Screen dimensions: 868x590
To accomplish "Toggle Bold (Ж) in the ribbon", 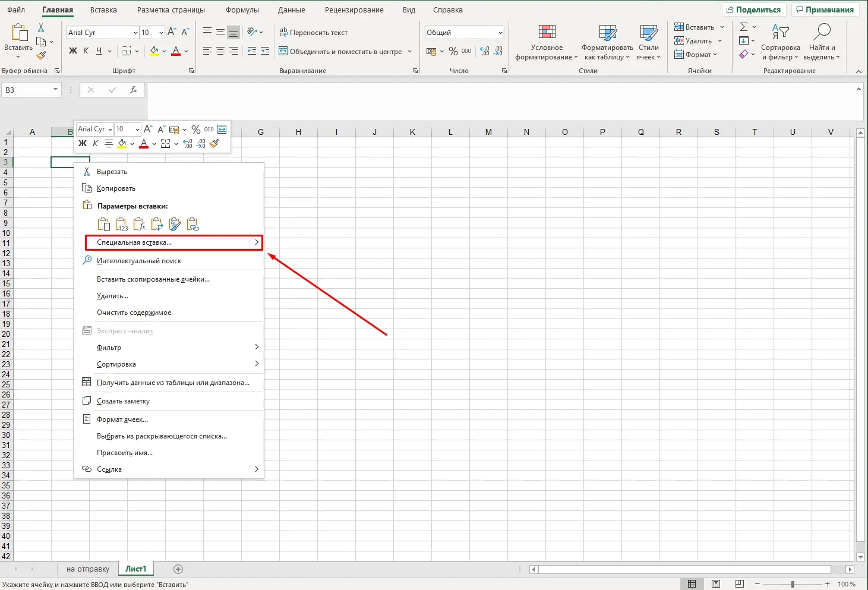I will (x=73, y=51).
